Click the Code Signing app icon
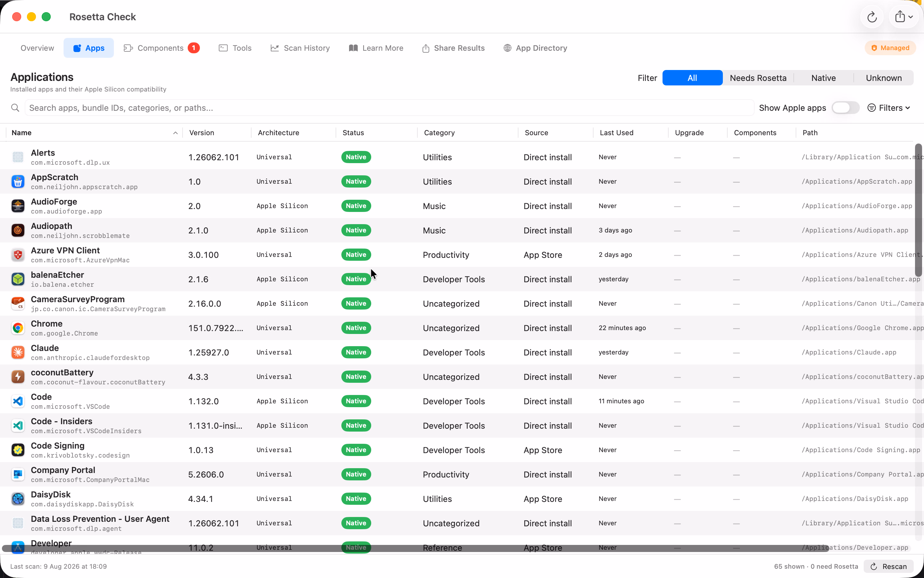 [x=18, y=450]
